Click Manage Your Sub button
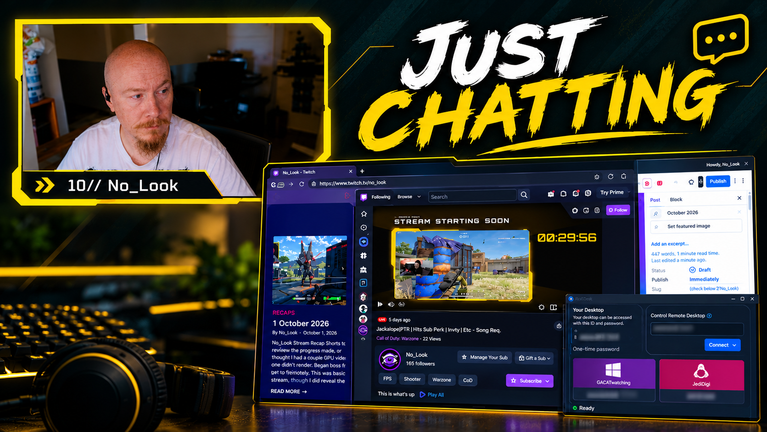 (484, 357)
